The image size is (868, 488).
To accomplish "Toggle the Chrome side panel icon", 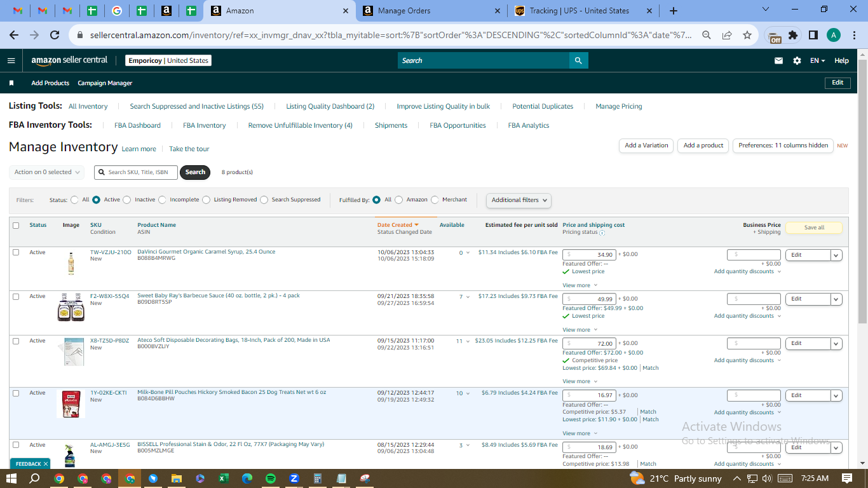I will (x=813, y=36).
